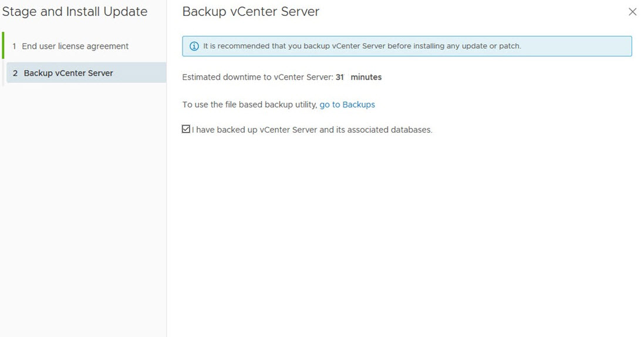Click the minutes unit text
Screen dimensions: 644x337
pyautogui.click(x=366, y=77)
